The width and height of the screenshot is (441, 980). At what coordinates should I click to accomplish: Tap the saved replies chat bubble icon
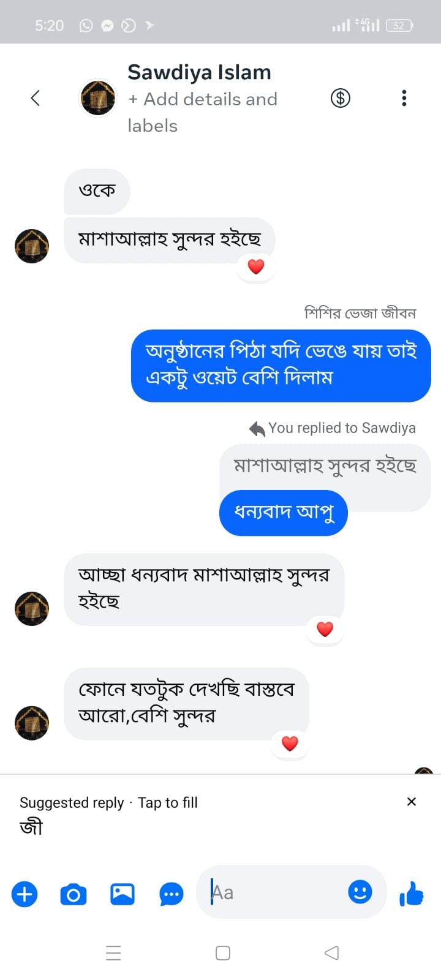[x=171, y=894]
